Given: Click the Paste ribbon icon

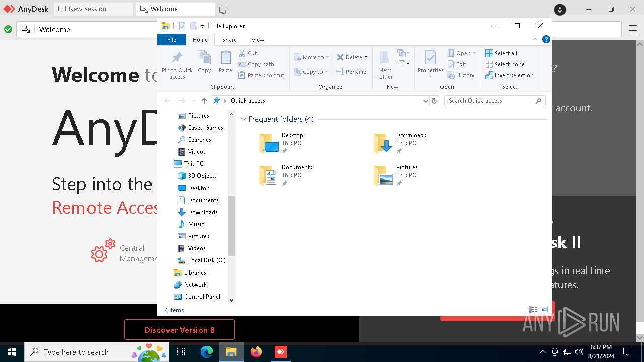Looking at the screenshot, I should click(x=225, y=62).
